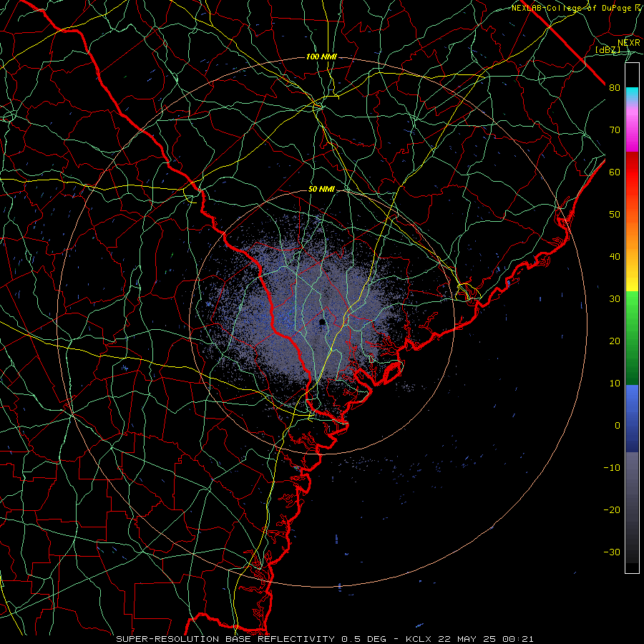Click the 50 value on the dBZ scale

615,215
